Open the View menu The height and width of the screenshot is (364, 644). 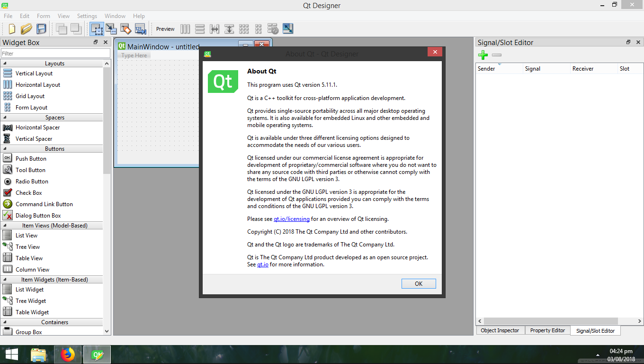tap(63, 16)
